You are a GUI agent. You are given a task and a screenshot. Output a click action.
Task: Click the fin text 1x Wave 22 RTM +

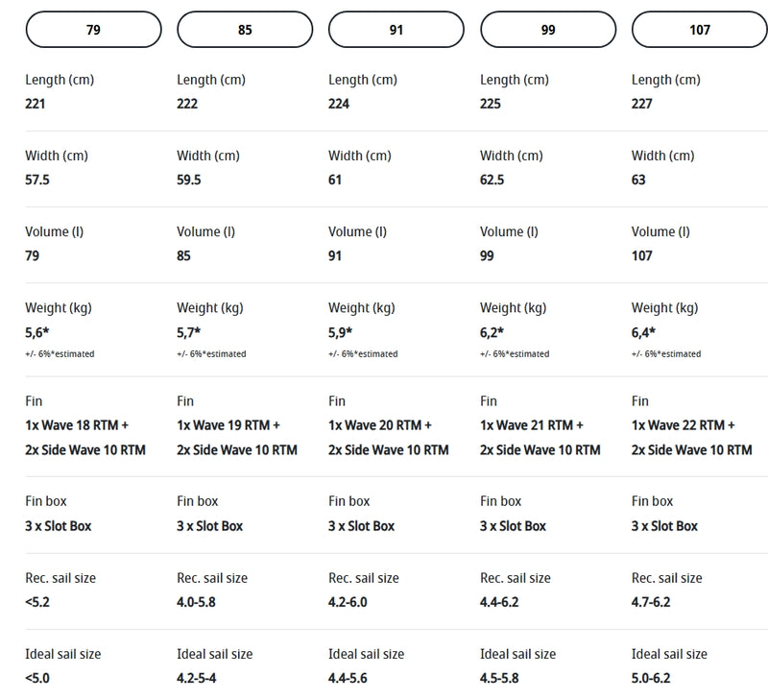click(683, 425)
